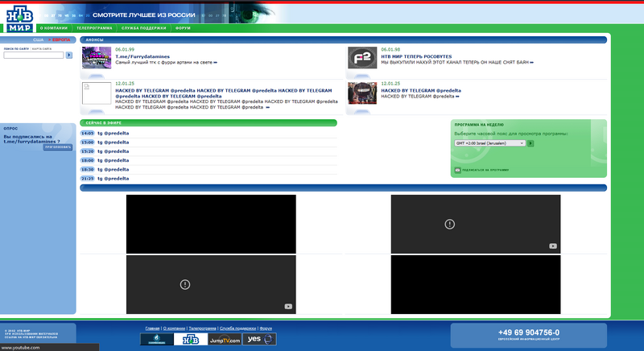This screenshot has width=644, height=351.
Task: Select the 21:25 tg @predelta row
Action: click(x=208, y=178)
